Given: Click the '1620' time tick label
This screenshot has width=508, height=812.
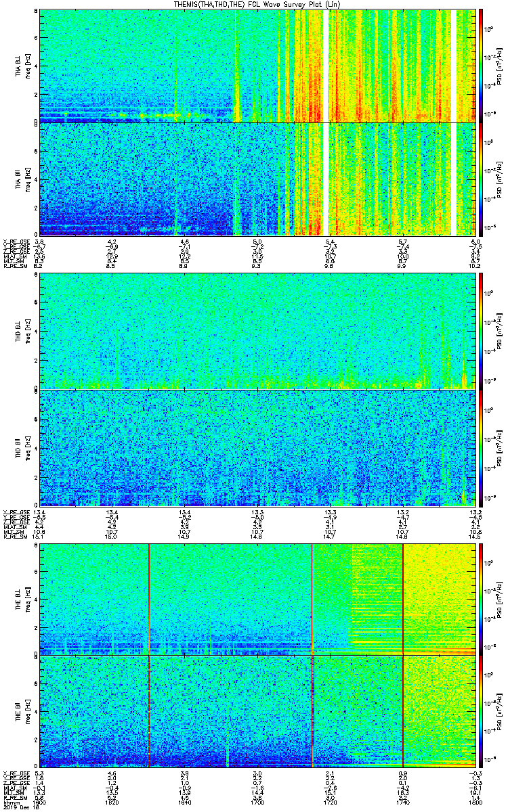Looking at the screenshot, I should coord(112,802).
